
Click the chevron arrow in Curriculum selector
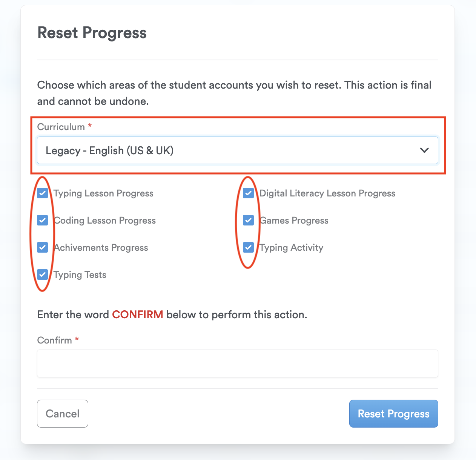pos(424,150)
